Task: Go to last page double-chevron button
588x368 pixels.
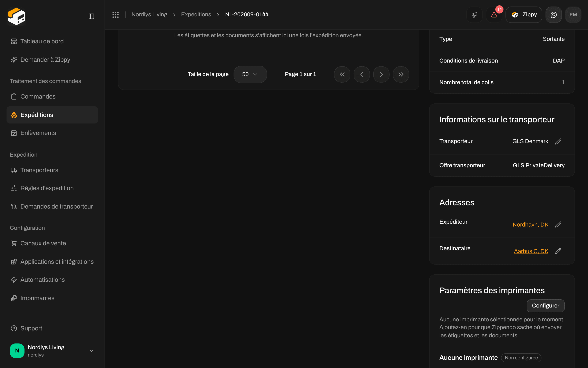Action: 401,74
